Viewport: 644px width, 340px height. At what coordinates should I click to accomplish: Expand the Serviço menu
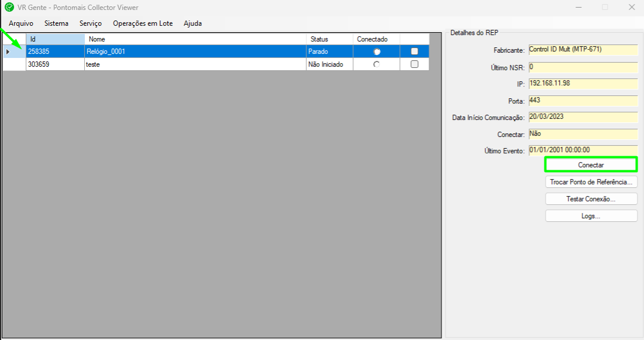90,23
